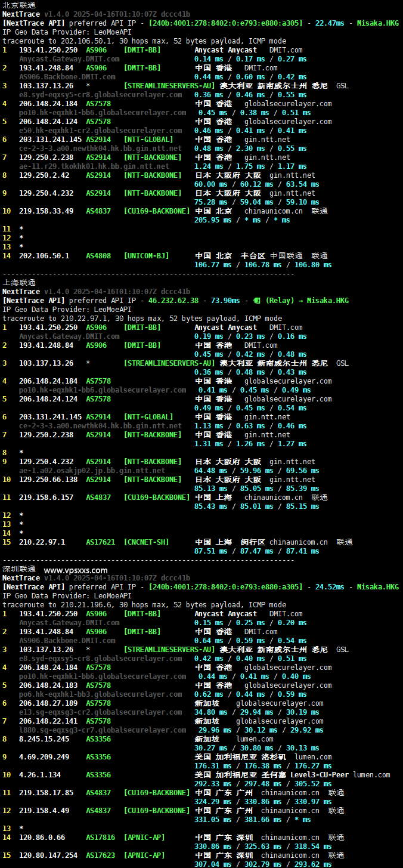
Task: Click hop IP 4.69.209.249
Action: (x=44, y=757)
